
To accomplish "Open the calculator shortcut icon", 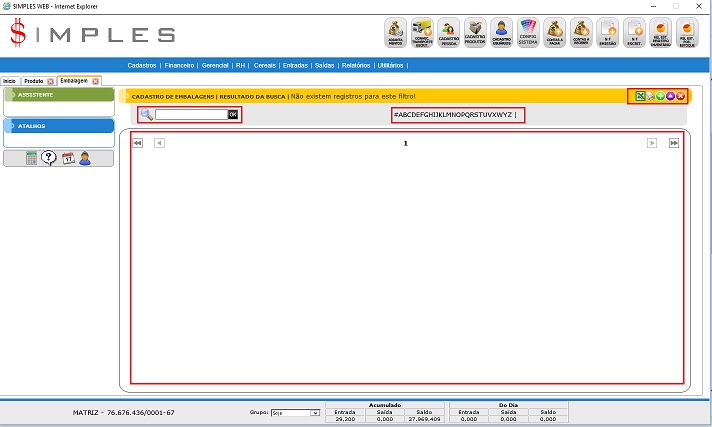I will click(x=32, y=158).
